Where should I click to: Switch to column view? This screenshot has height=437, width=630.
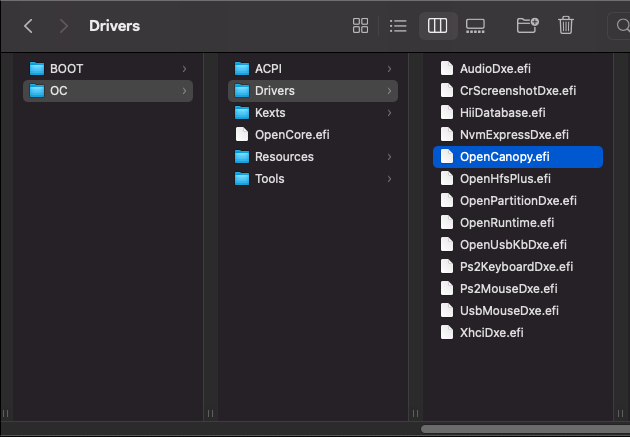pos(438,26)
